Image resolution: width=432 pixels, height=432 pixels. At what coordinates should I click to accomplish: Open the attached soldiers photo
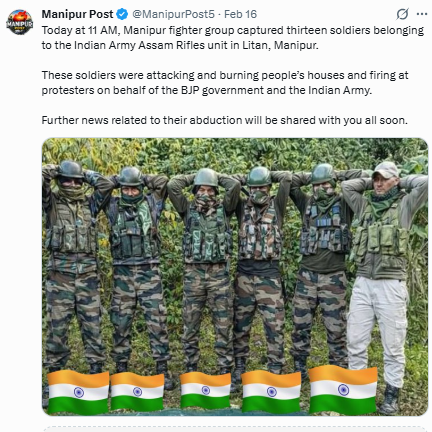coord(235,277)
